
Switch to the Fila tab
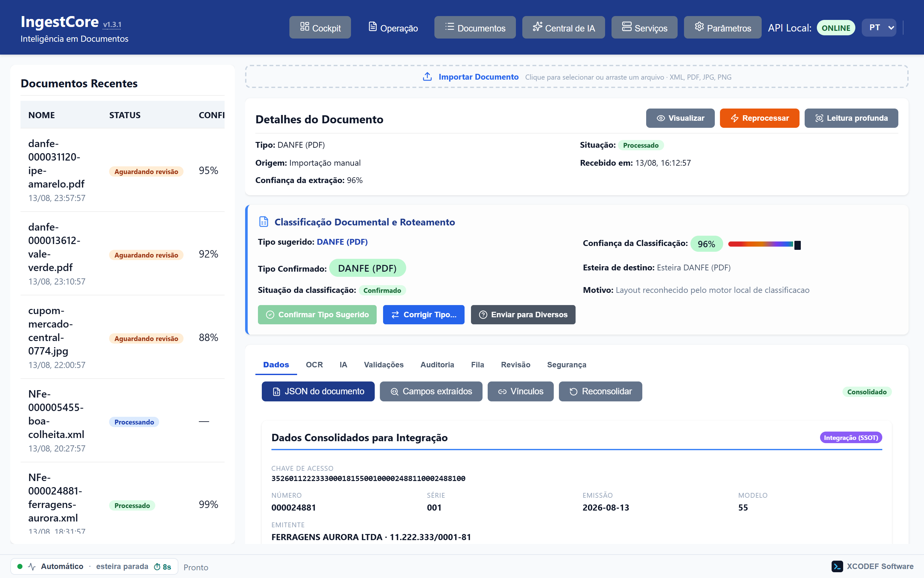click(477, 365)
